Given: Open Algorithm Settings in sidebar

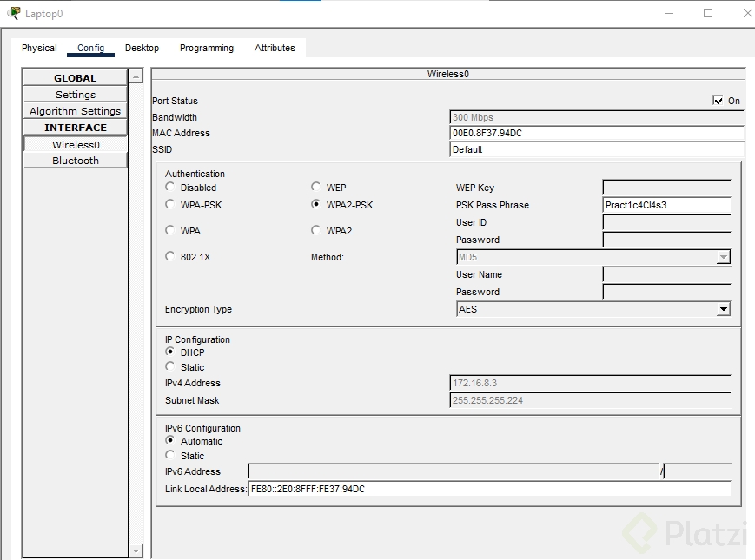Looking at the screenshot, I should point(76,111).
